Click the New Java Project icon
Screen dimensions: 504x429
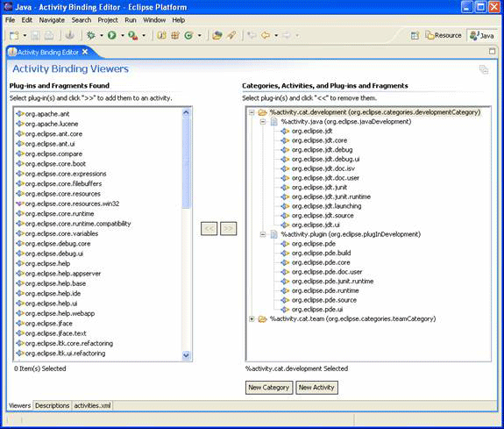[161, 35]
